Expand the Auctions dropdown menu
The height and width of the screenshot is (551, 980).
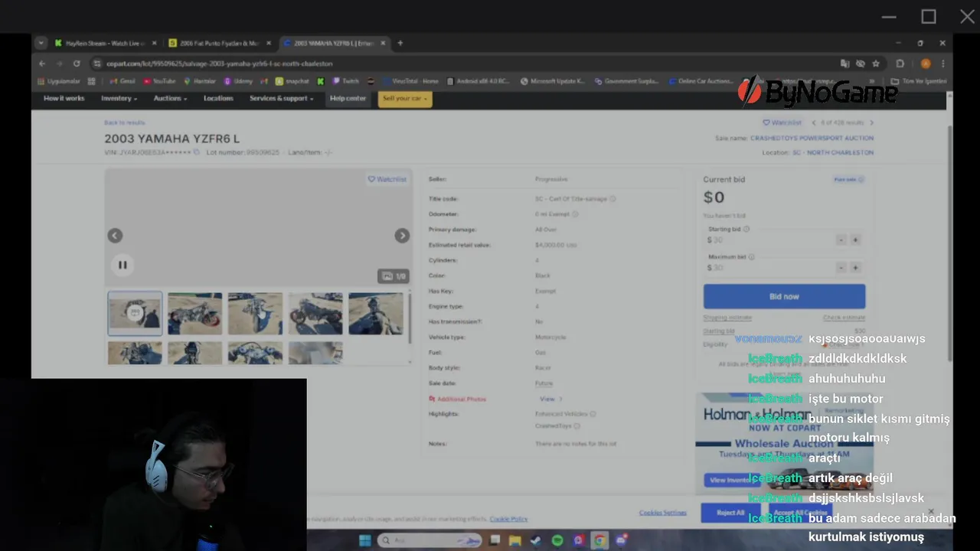170,99
